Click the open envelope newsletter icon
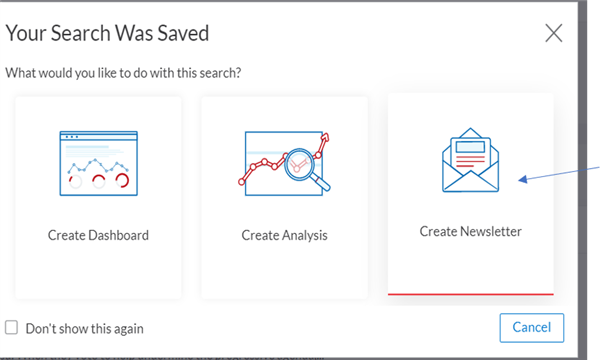The width and height of the screenshot is (600, 360). 470,160
